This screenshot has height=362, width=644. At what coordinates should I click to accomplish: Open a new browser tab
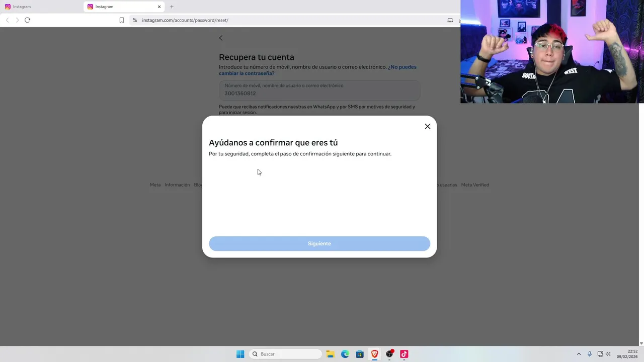[x=172, y=7]
